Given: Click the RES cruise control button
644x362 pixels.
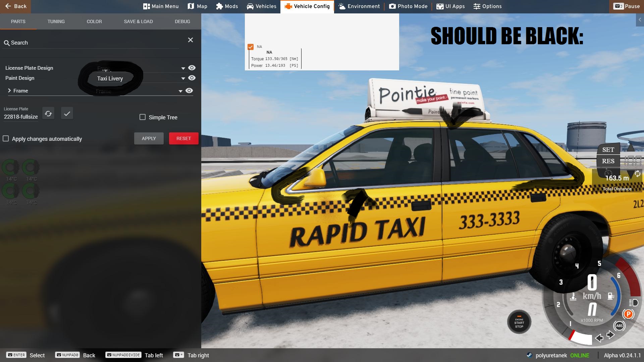Looking at the screenshot, I should [x=608, y=161].
